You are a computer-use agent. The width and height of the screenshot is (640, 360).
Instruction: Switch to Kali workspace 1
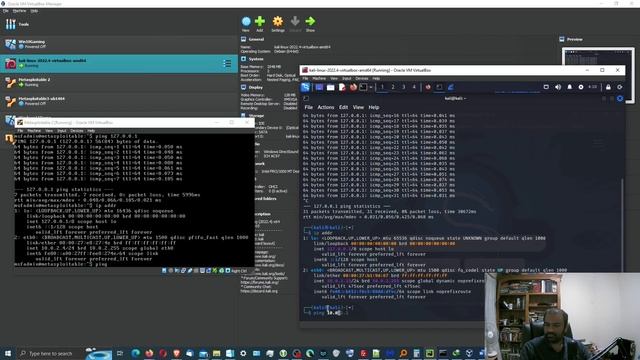click(382, 87)
